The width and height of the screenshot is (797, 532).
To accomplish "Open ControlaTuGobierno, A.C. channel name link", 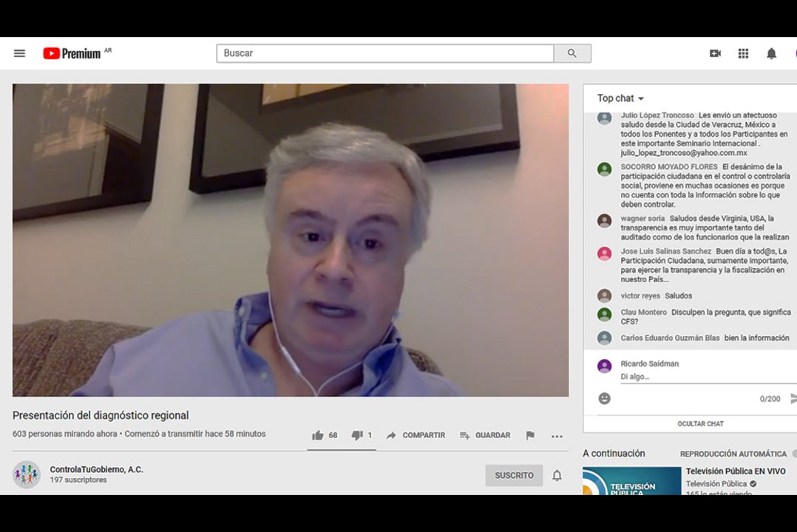I will 97,469.
